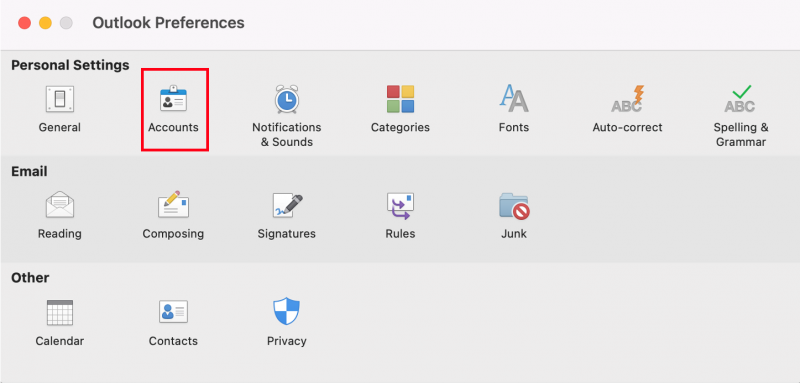Open Privacy shield icon
The image size is (800, 383).
coord(287,312)
